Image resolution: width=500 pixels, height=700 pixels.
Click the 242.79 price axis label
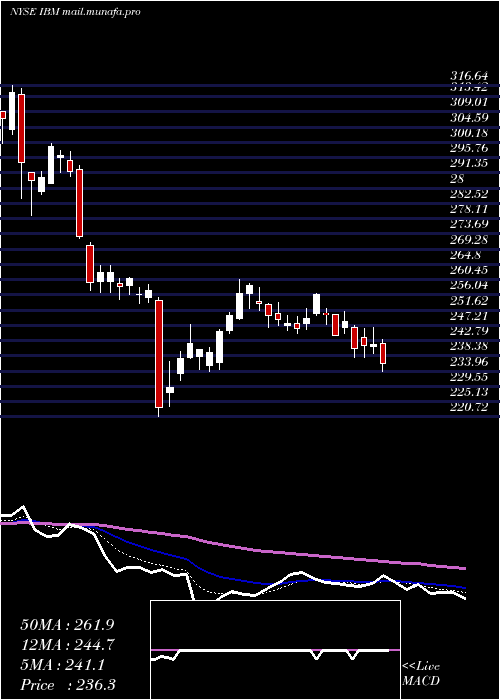click(469, 331)
